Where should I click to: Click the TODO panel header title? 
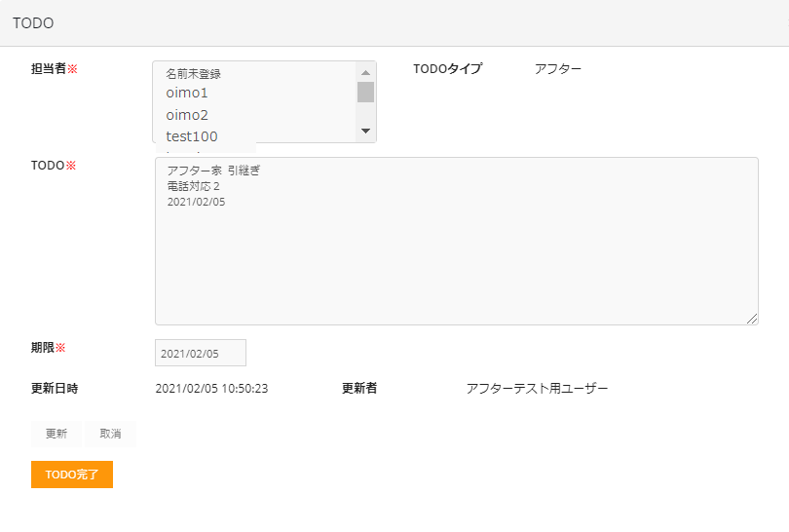(33, 22)
